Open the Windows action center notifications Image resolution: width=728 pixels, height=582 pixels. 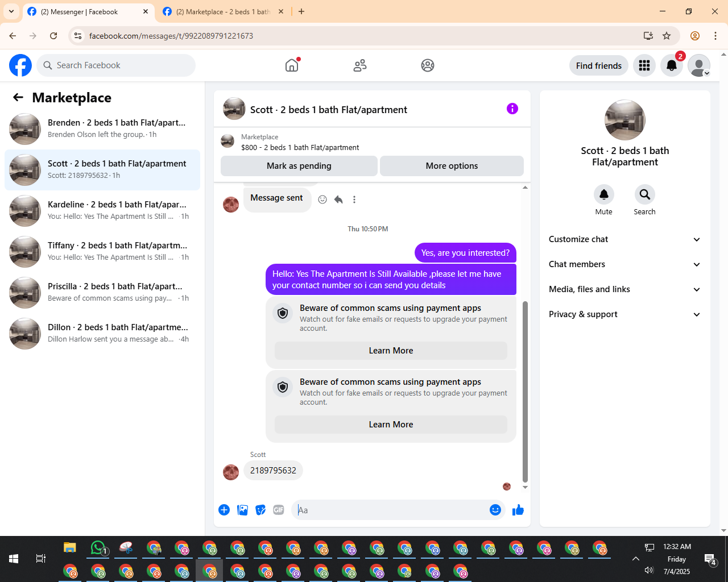pos(710,560)
